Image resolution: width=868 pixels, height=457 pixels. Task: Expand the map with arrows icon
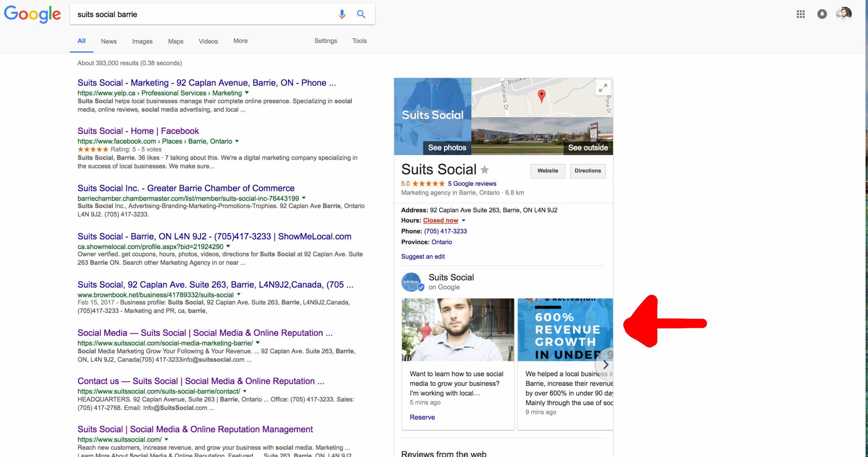click(603, 87)
